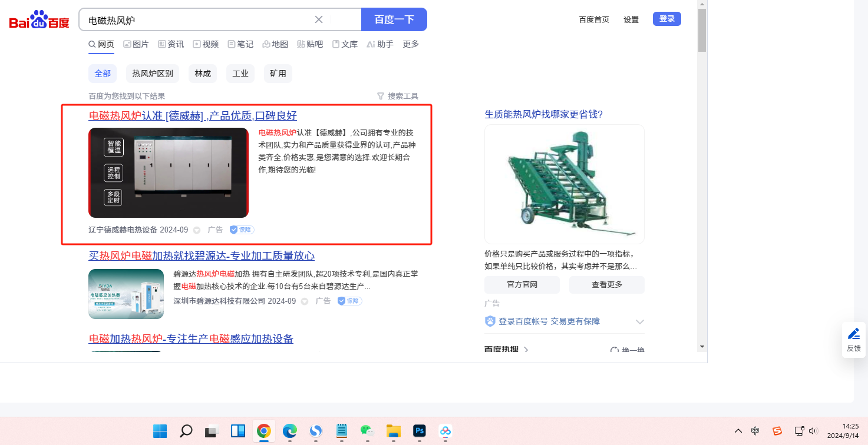Viewport: 868px width, 445px height.
Task: Show hidden tray icons chevron
Action: 738,431
